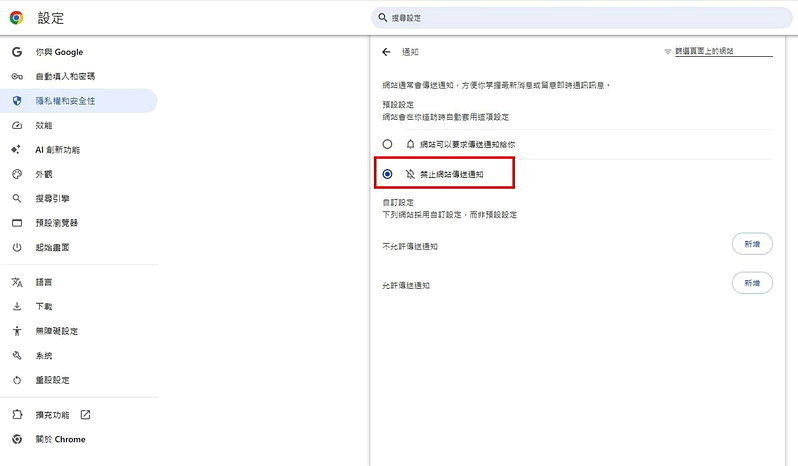Open 重設設定 section
Image resolution: width=798 pixels, height=466 pixels.
point(79,380)
